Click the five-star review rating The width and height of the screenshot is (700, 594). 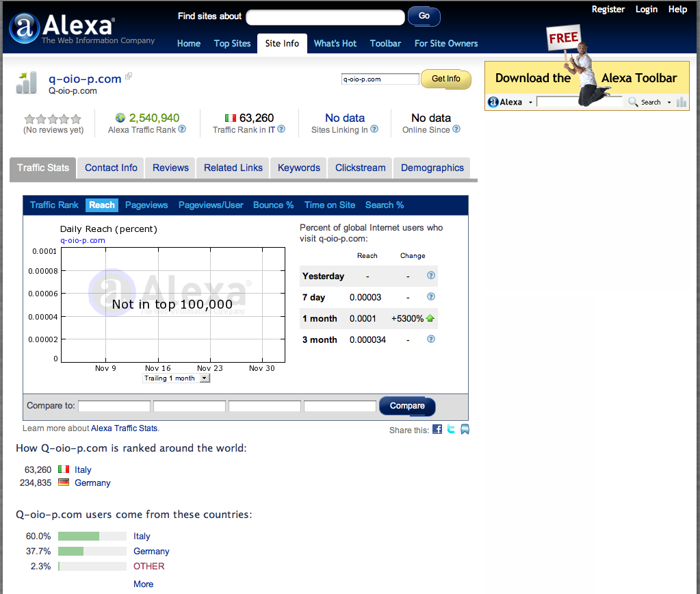tap(53, 119)
